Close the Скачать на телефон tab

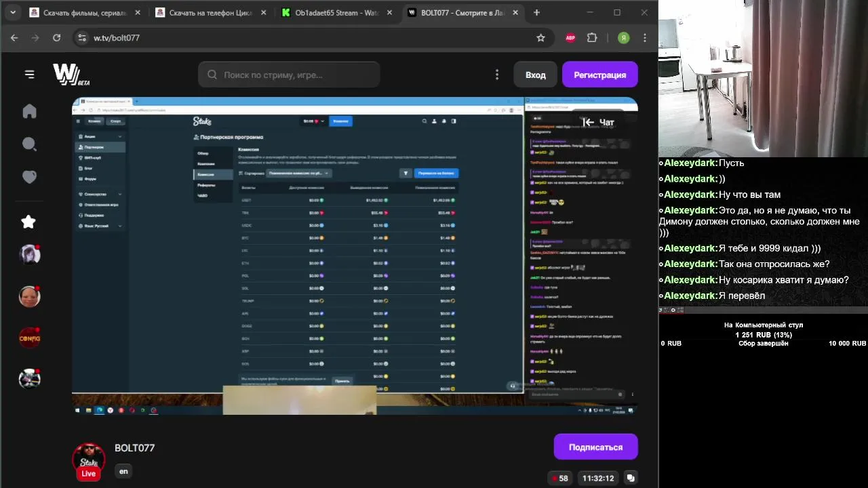[264, 12]
